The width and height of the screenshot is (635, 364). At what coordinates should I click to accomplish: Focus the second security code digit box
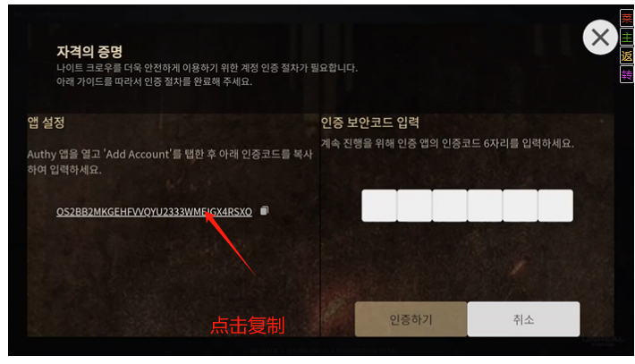point(414,206)
